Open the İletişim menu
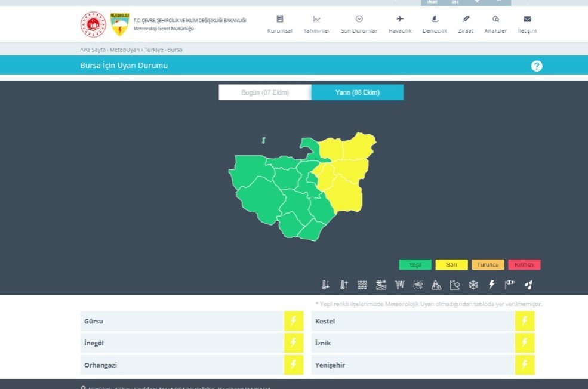 coord(527,24)
